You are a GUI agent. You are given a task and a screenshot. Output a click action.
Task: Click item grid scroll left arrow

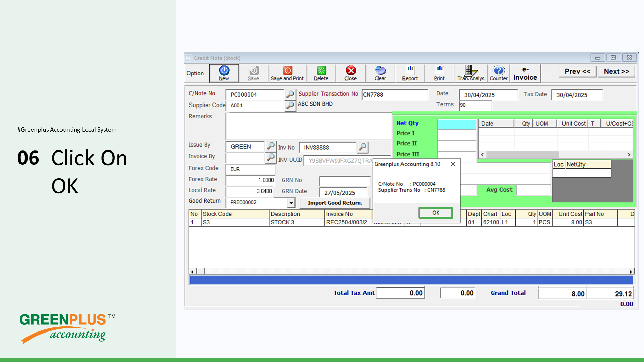coord(192,271)
